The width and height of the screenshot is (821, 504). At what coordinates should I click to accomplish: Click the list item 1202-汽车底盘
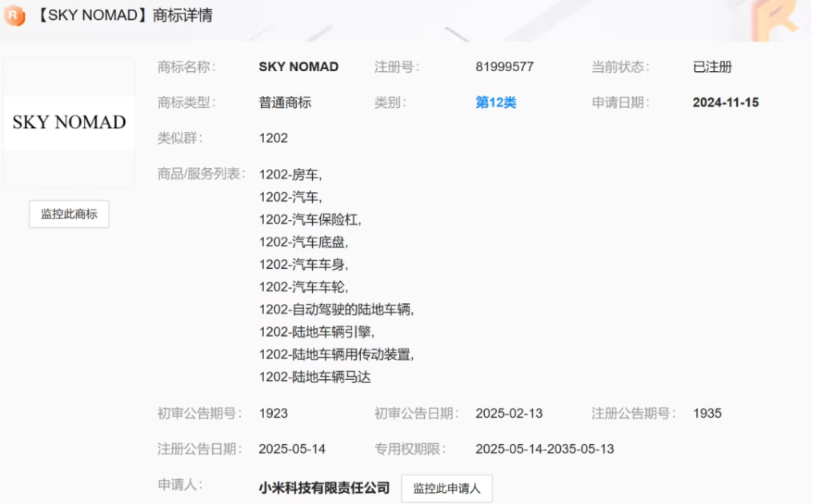coord(304,242)
